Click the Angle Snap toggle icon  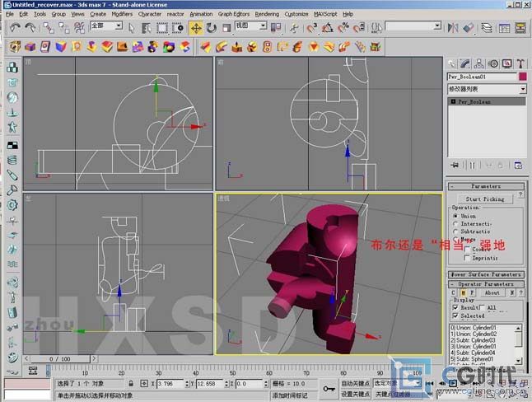tap(328, 28)
